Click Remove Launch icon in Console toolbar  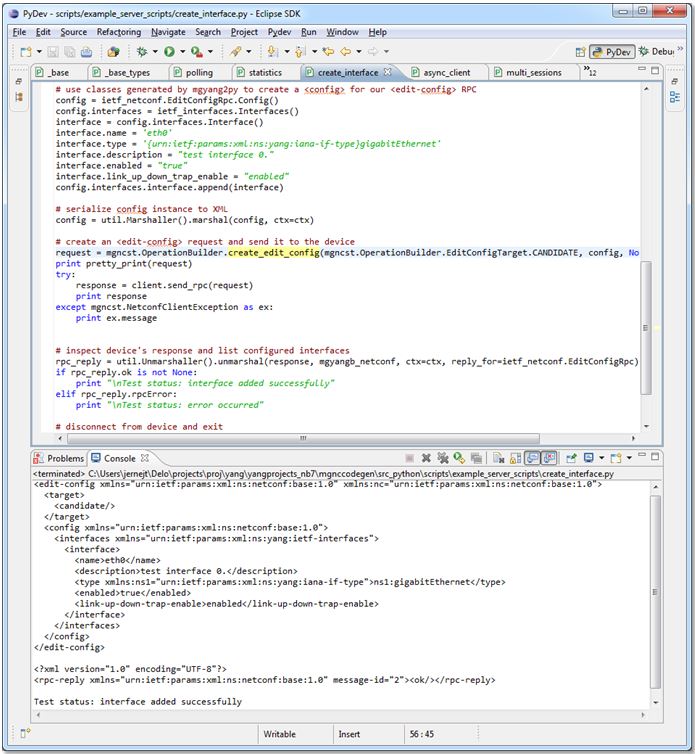click(426, 458)
